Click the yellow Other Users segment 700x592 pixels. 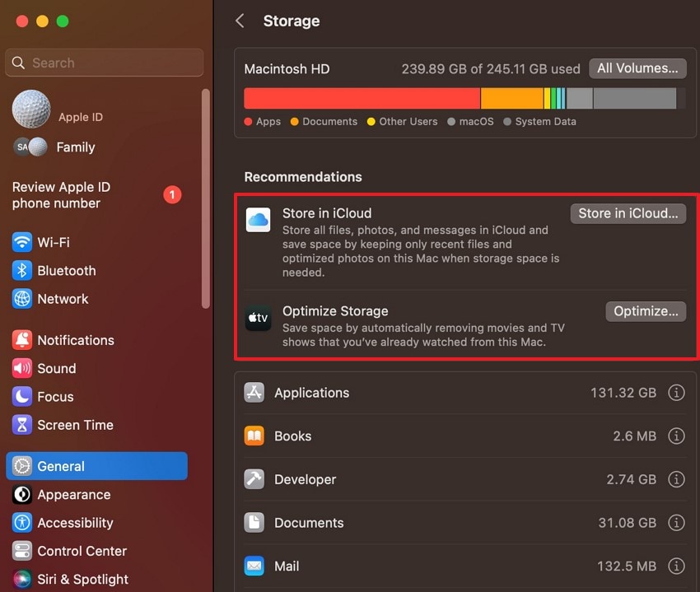point(547,98)
